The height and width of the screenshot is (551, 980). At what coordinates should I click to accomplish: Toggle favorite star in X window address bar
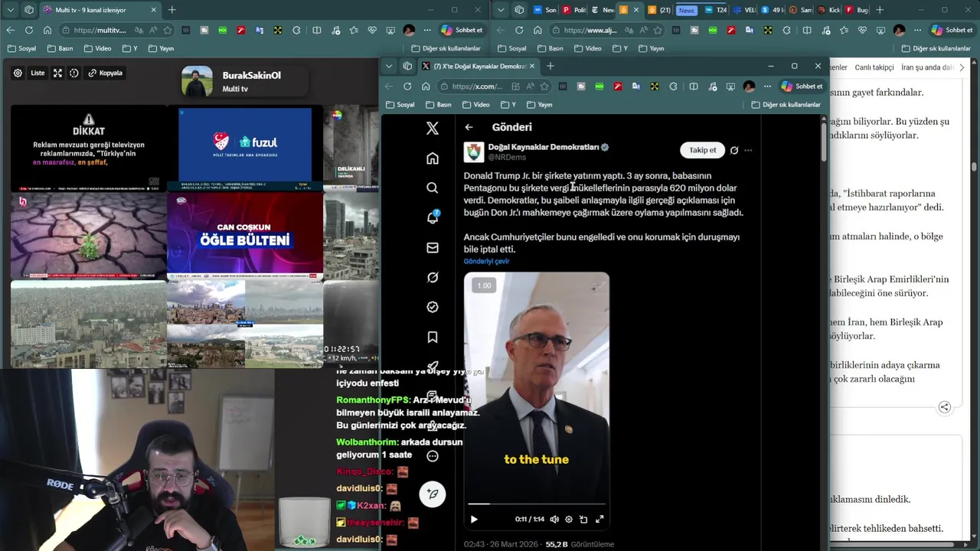544,86
